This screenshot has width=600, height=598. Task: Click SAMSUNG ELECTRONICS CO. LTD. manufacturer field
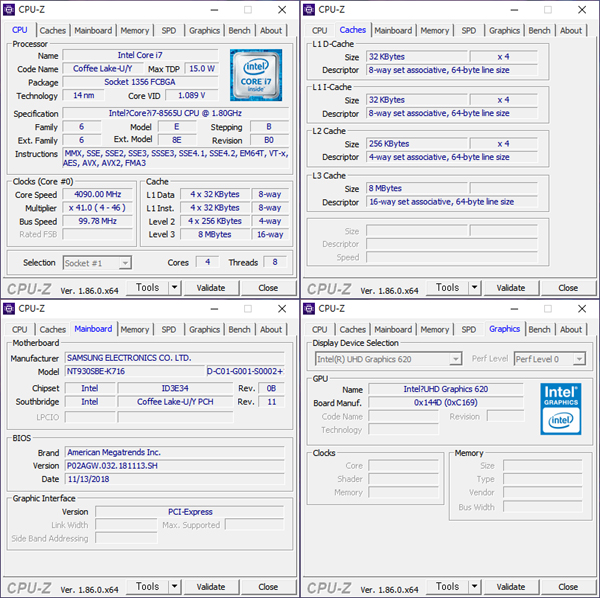click(174, 358)
